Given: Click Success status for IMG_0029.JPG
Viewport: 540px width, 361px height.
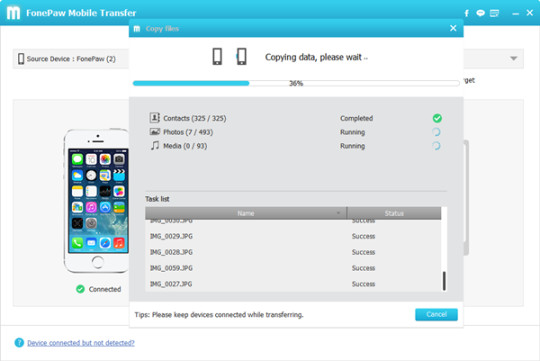Looking at the screenshot, I should tap(363, 236).
